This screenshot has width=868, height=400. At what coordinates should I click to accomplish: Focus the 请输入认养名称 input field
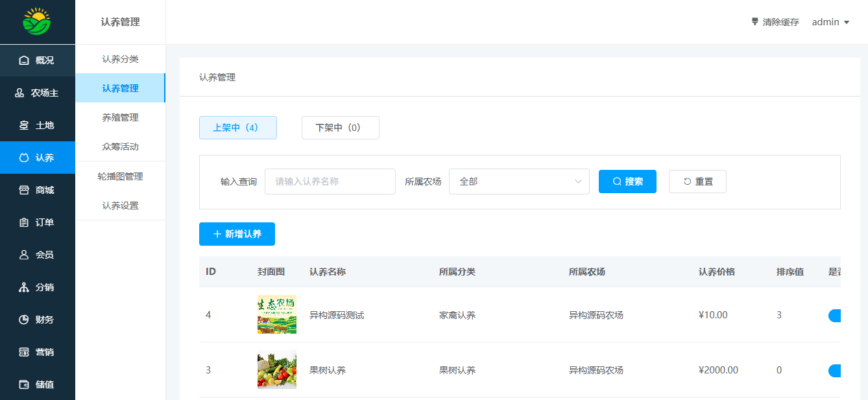tap(330, 182)
